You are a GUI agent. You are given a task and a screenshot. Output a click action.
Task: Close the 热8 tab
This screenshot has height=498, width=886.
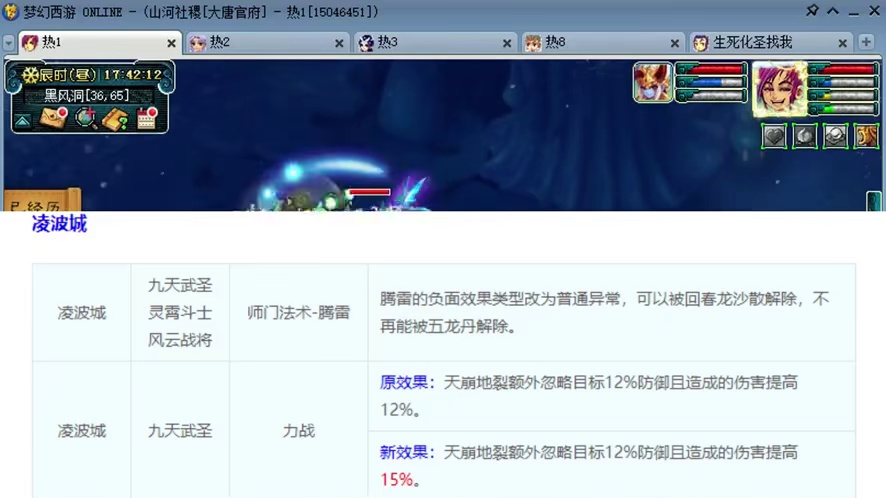(x=675, y=44)
